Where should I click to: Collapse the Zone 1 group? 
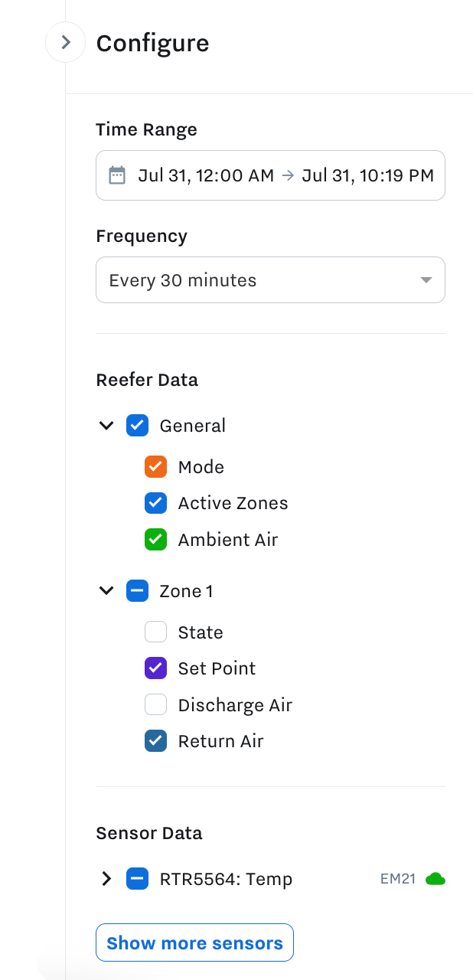106,590
